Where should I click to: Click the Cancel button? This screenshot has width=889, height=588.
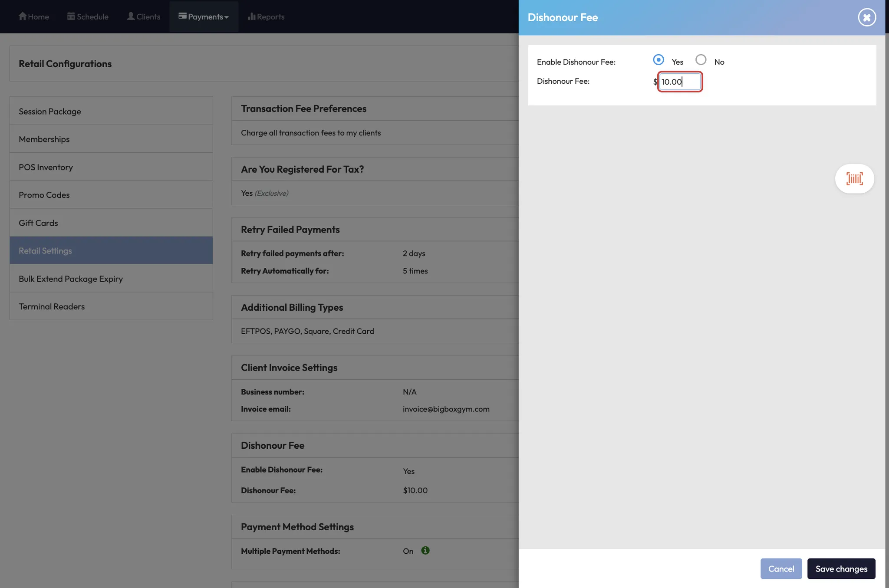[x=781, y=568]
